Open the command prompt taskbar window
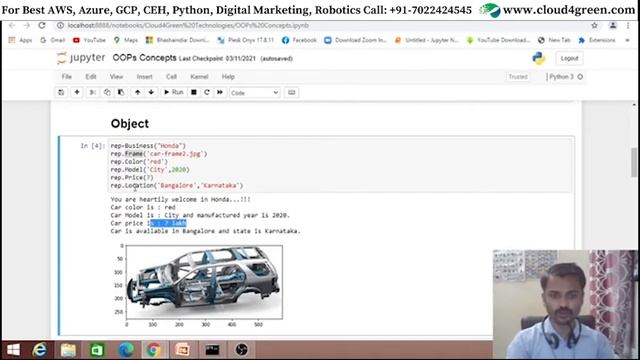Screen dimensions: 640x360 pos(212,350)
